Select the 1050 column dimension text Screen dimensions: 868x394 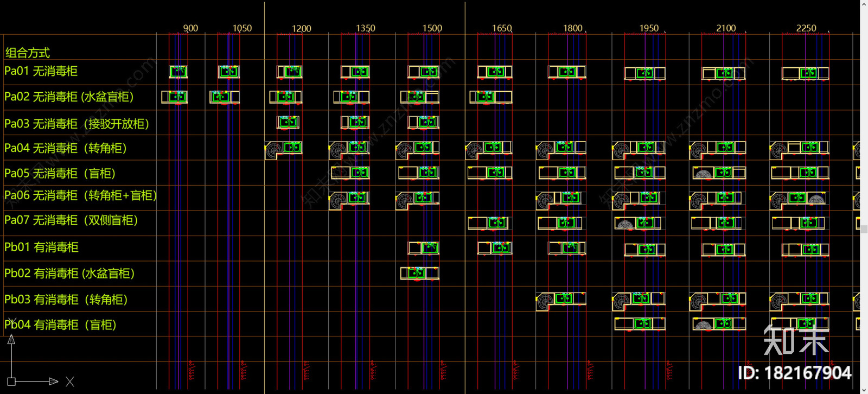pyautogui.click(x=242, y=28)
